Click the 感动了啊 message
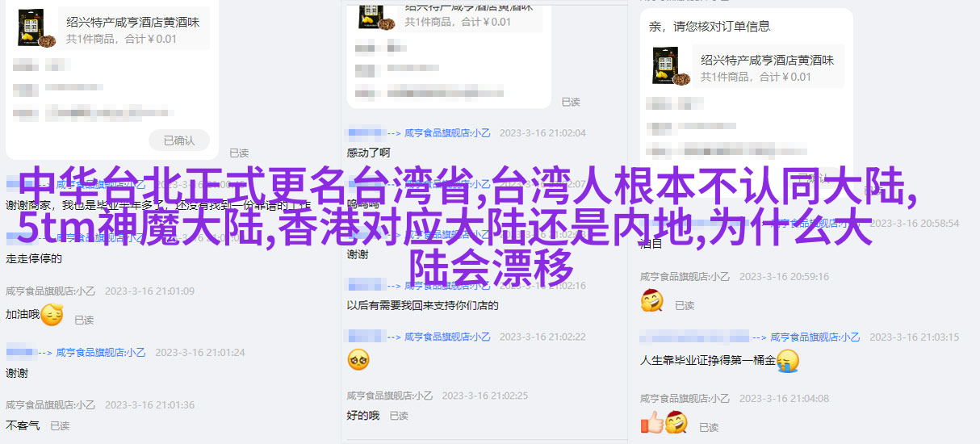Image resolution: width=980 pixels, height=444 pixels. [x=369, y=152]
